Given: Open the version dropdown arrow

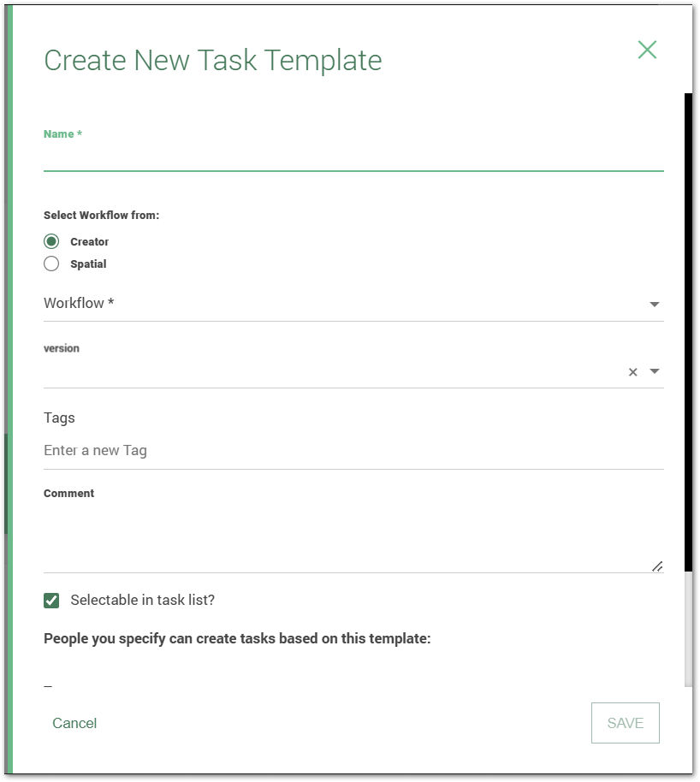Looking at the screenshot, I should (654, 371).
